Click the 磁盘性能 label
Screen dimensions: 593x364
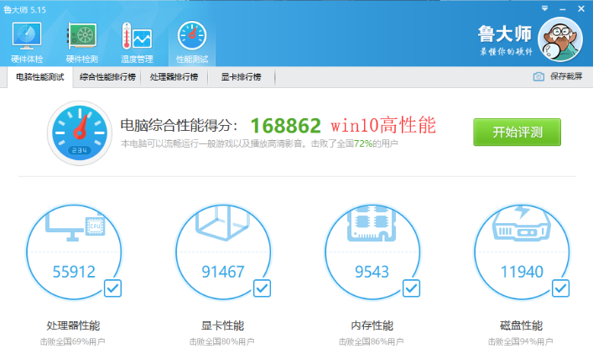click(521, 325)
